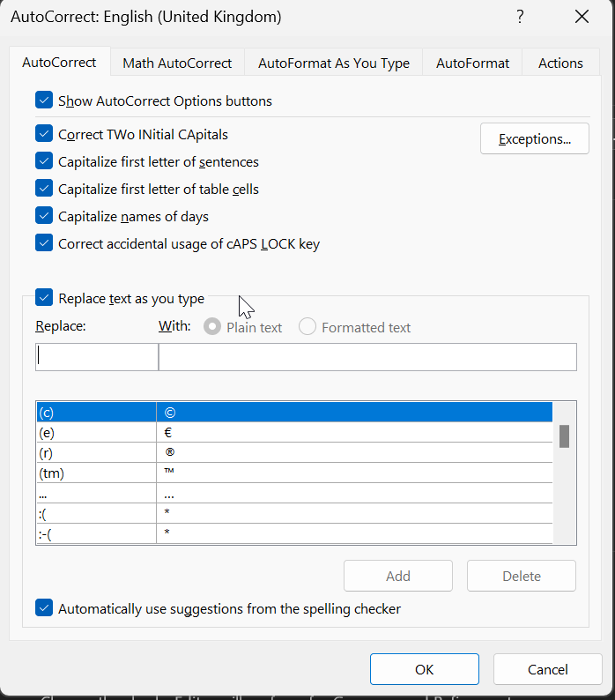The width and height of the screenshot is (615, 700).
Task: Toggle Capitalize first letter of sentences
Action: pos(44,161)
